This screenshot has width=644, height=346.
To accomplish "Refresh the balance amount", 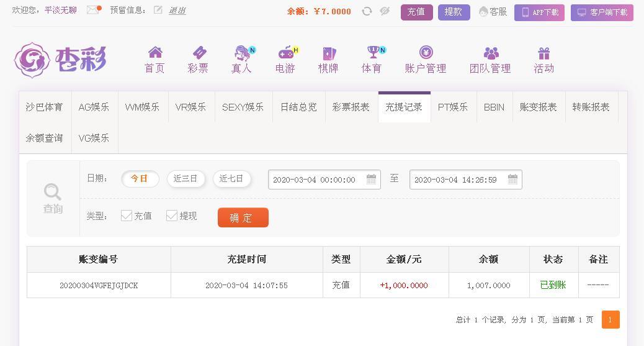I will coord(367,12).
